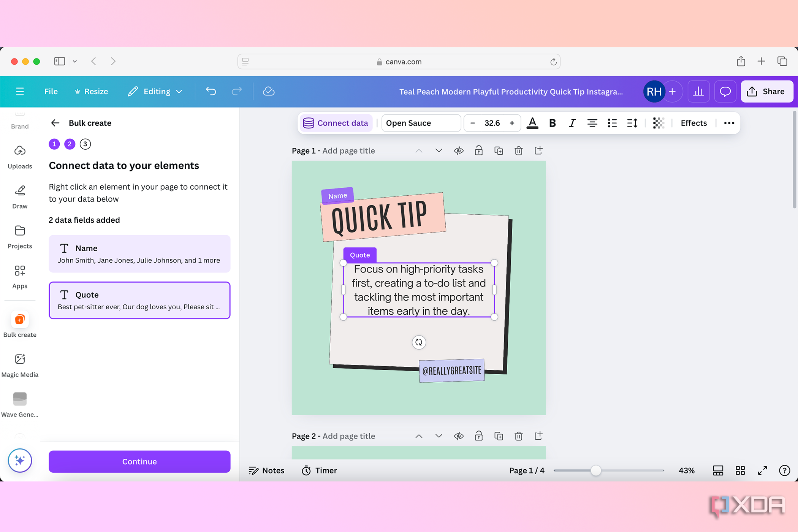The width and height of the screenshot is (798, 532).
Task: Move Page 2 up with chevron
Action: pyautogui.click(x=419, y=436)
